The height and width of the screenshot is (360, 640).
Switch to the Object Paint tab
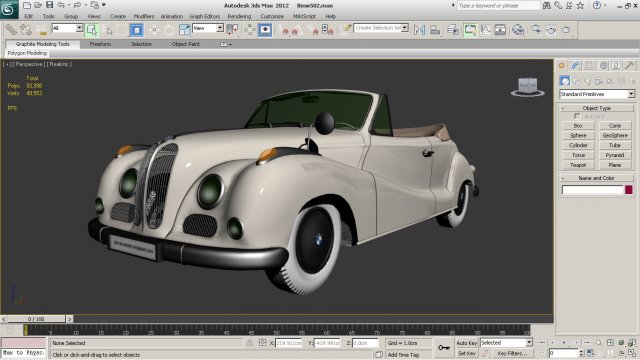[186, 44]
